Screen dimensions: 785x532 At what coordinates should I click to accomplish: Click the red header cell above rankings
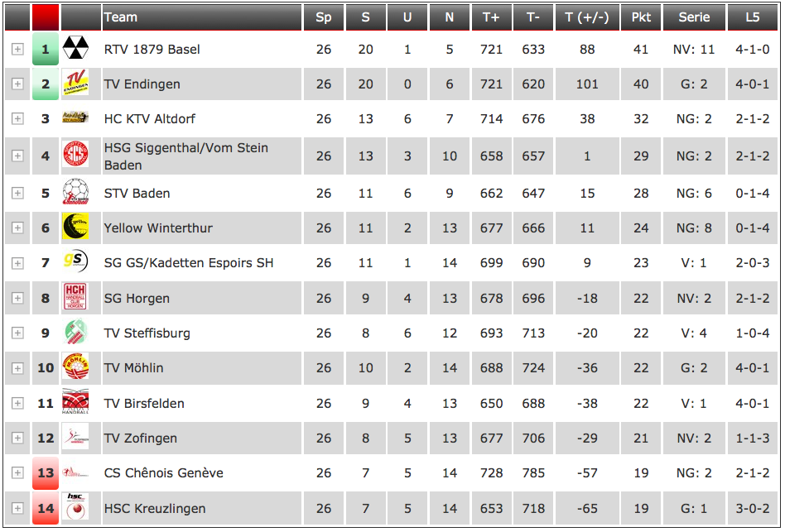pyautogui.click(x=46, y=17)
